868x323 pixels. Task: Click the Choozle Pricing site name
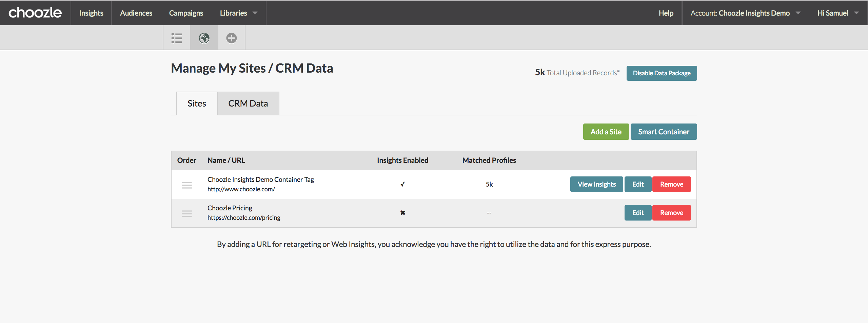[x=230, y=208]
